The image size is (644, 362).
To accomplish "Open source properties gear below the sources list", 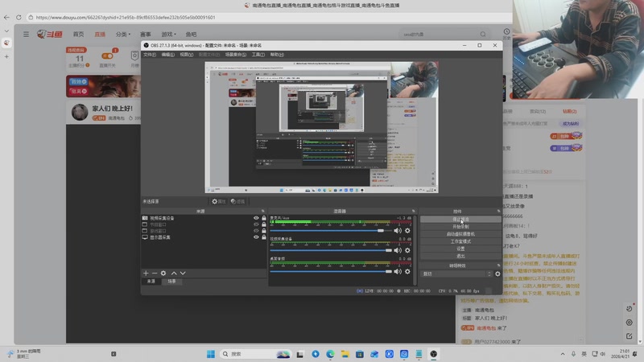I will click(x=163, y=273).
